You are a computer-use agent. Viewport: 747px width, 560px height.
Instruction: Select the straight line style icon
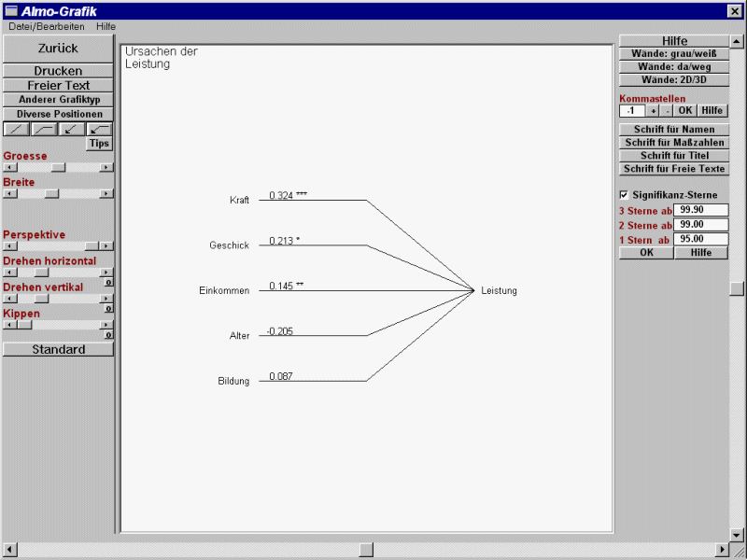16,129
